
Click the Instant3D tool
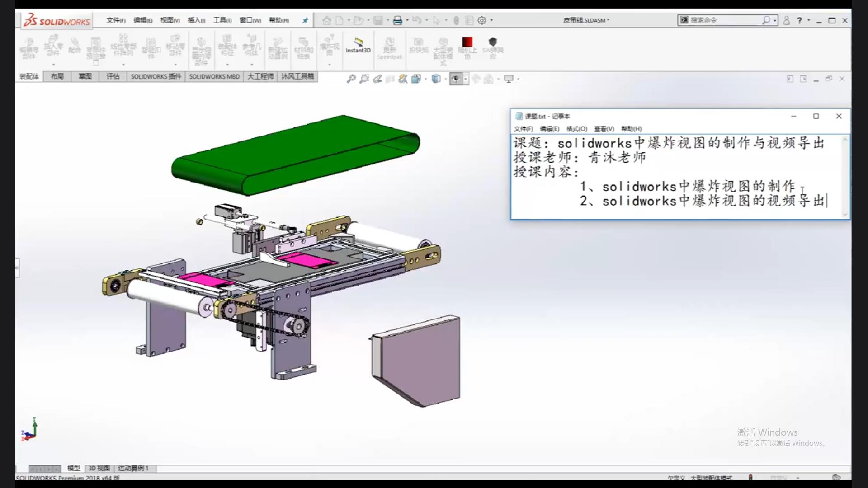pos(358,46)
